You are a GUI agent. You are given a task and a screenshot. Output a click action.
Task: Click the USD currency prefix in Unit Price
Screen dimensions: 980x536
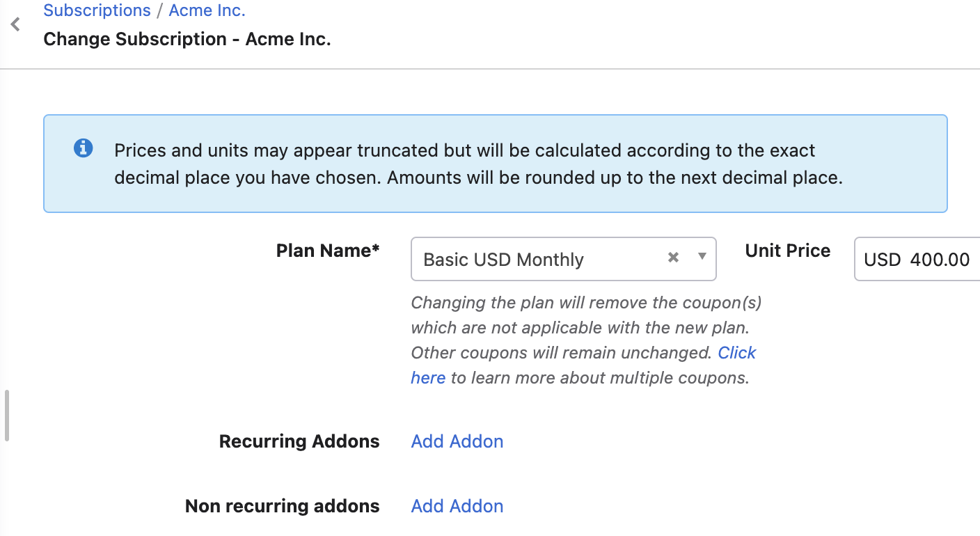882,260
